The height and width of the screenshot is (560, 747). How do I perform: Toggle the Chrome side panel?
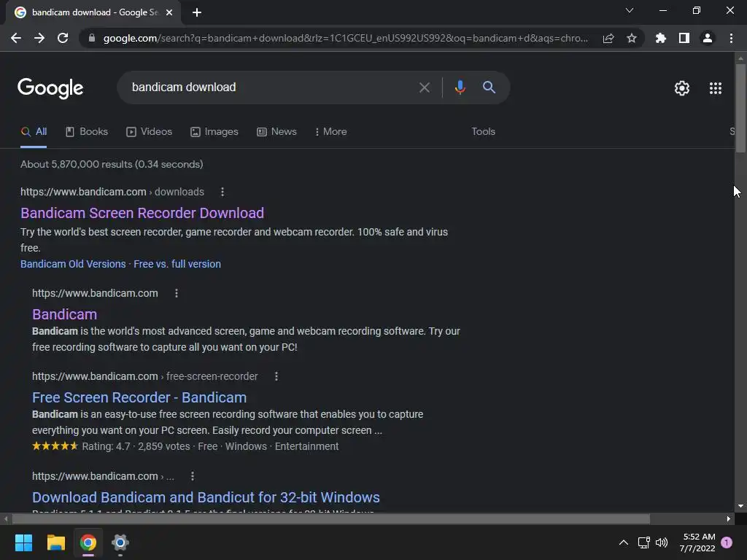[x=684, y=38]
